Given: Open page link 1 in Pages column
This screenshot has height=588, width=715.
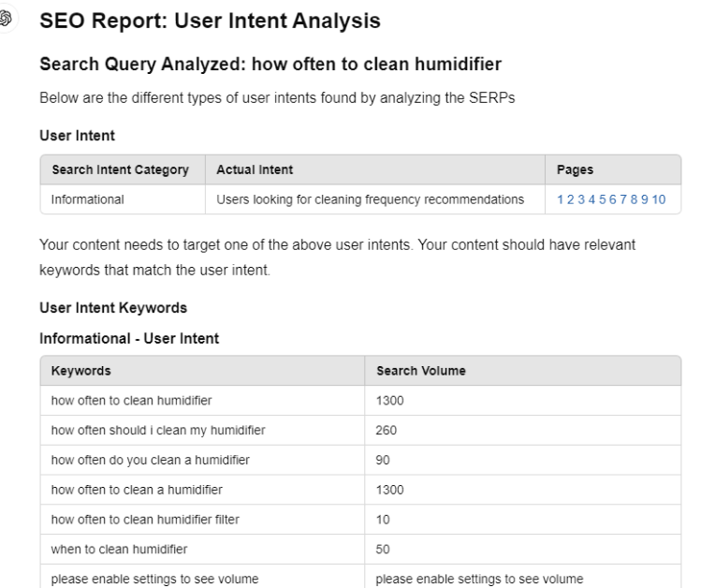Looking at the screenshot, I should click(560, 199).
